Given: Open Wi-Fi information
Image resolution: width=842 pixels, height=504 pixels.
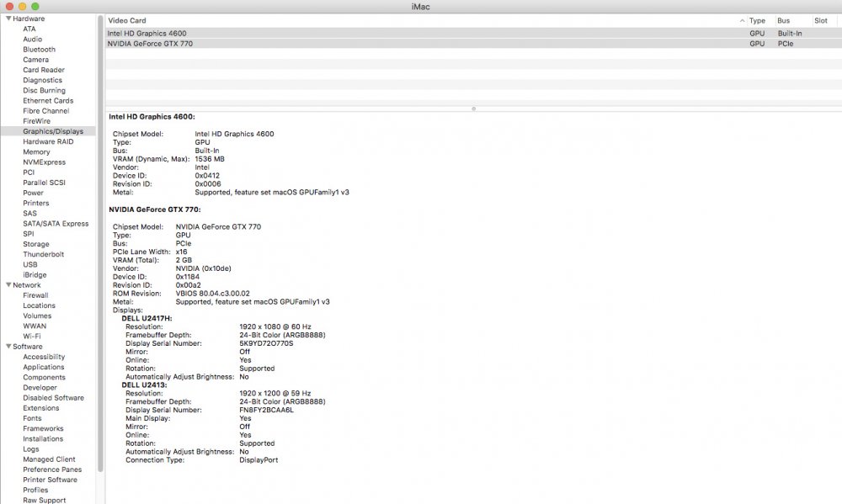Looking at the screenshot, I should (32, 336).
